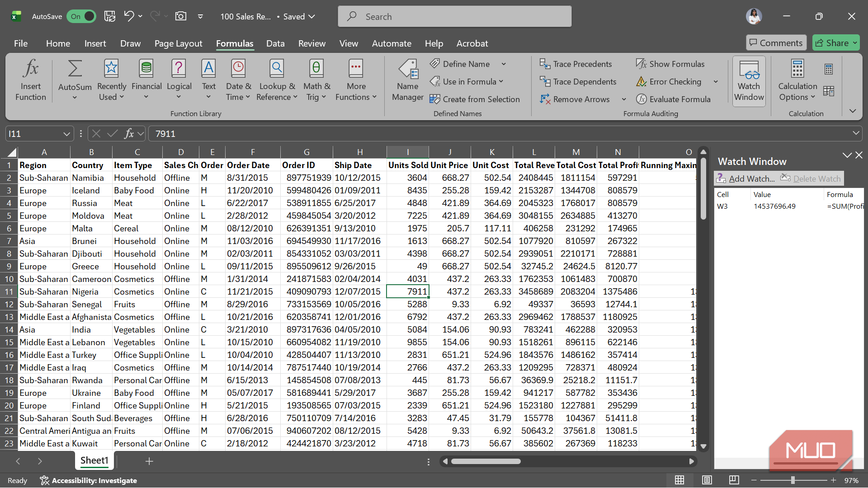This screenshot has width=868, height=488.
Task: Click the zoom slider handle
Action: tap(793, 480)
